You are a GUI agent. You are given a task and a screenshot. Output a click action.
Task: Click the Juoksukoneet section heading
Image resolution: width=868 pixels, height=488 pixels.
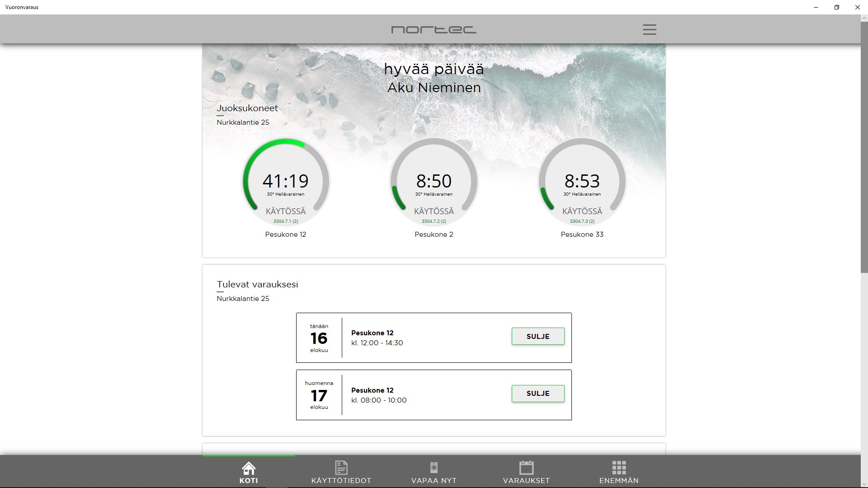247,108
